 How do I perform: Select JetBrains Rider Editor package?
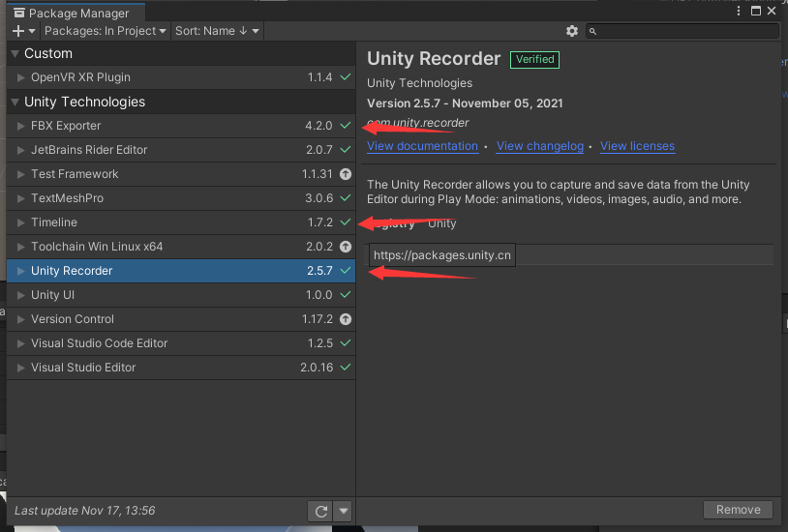181,150
